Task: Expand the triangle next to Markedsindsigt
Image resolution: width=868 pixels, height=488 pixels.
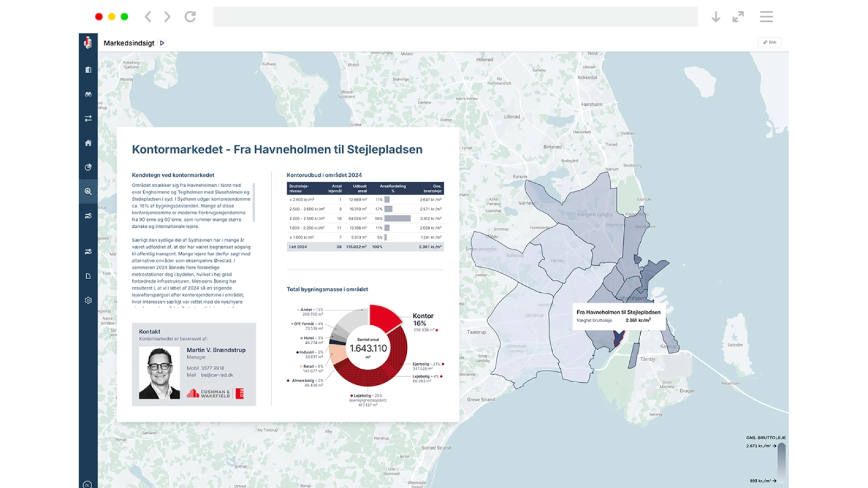Action: point(162,43)
